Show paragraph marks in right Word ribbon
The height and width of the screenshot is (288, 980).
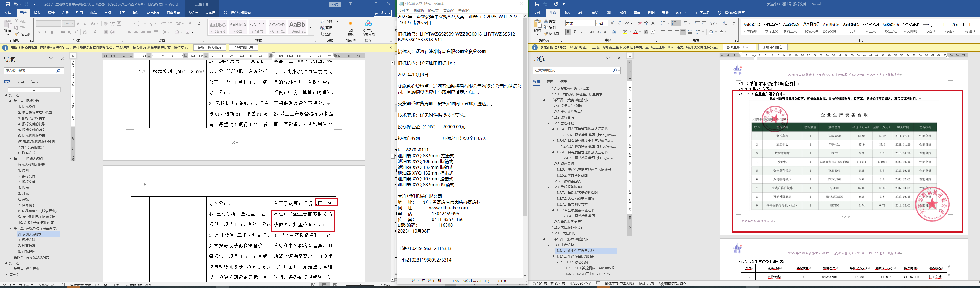coord(733,23)
